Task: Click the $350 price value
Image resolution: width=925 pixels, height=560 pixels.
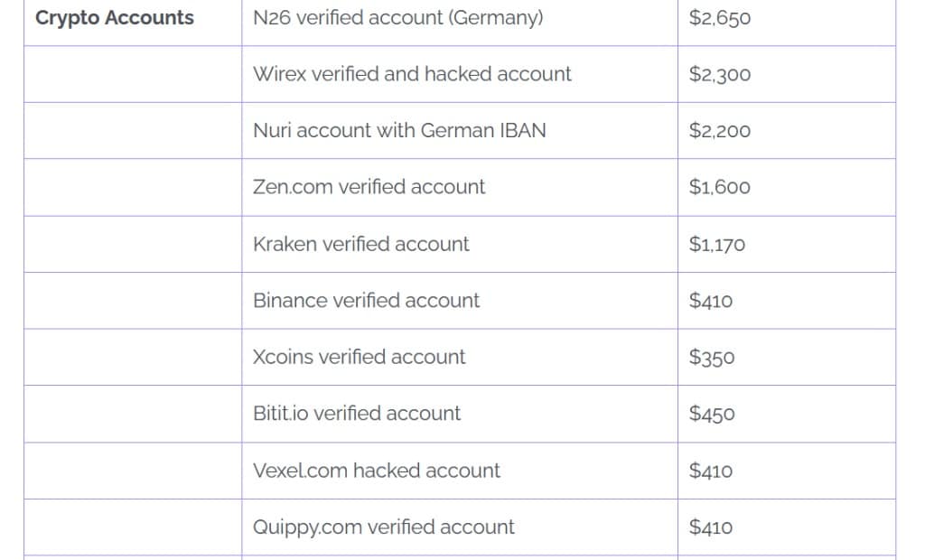Action: pos(712,358)
